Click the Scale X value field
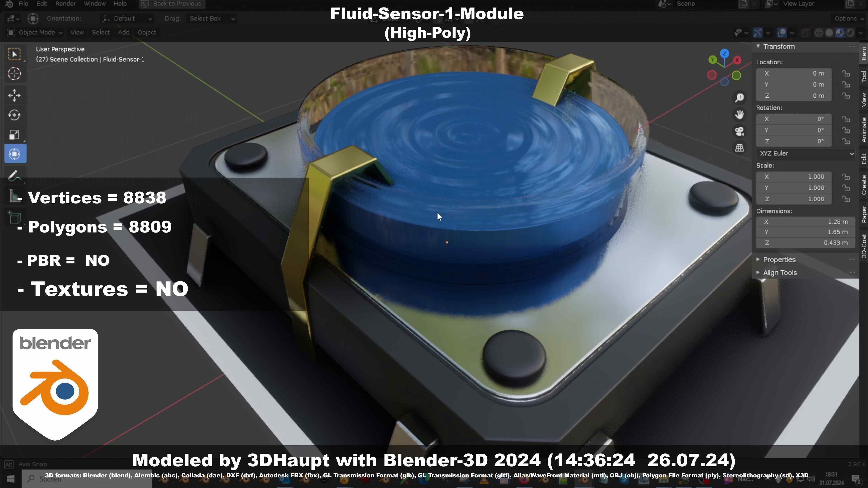868x488 pixels. pyautogui.click(x=794, y=177)
